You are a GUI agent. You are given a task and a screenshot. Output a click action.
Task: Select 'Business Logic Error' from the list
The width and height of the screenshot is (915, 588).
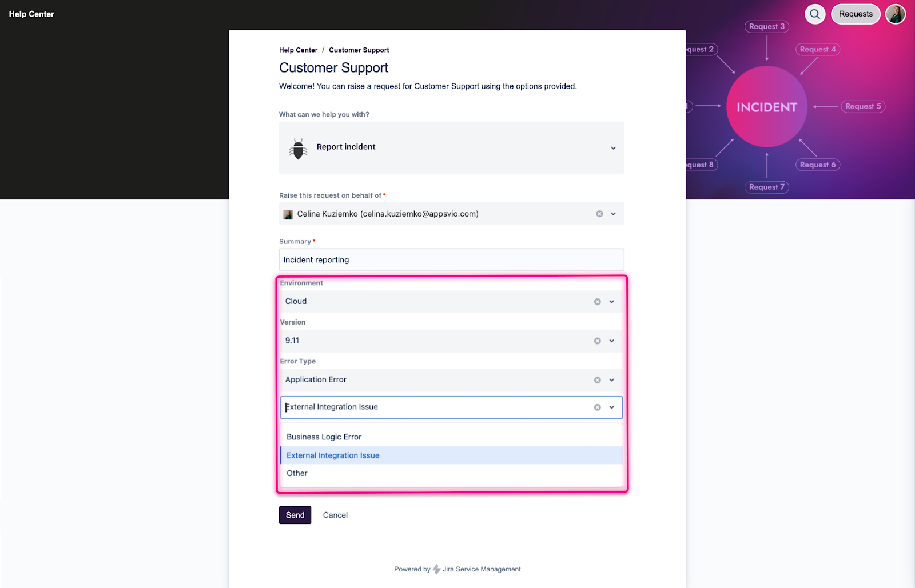click(324, 436)
